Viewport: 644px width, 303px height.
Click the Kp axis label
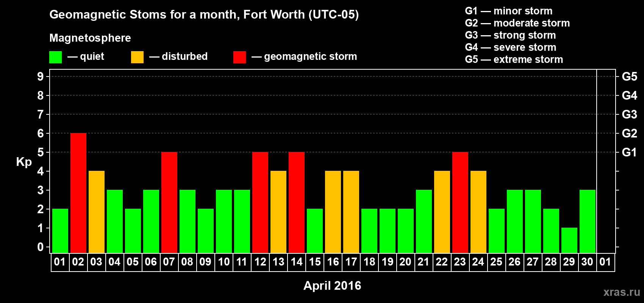(x=24, y=162)
